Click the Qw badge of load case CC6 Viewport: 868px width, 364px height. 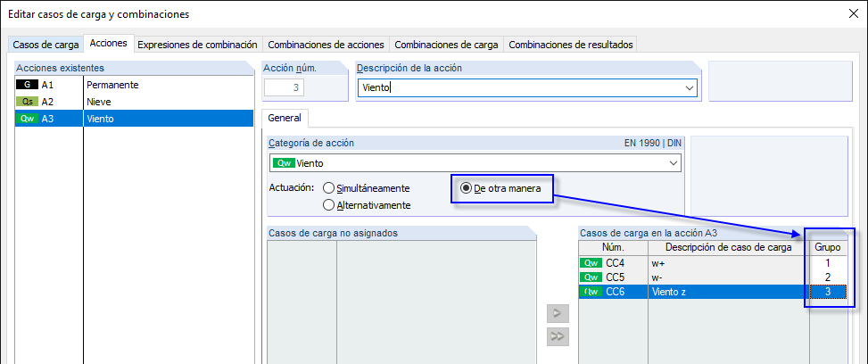point(590,292)
